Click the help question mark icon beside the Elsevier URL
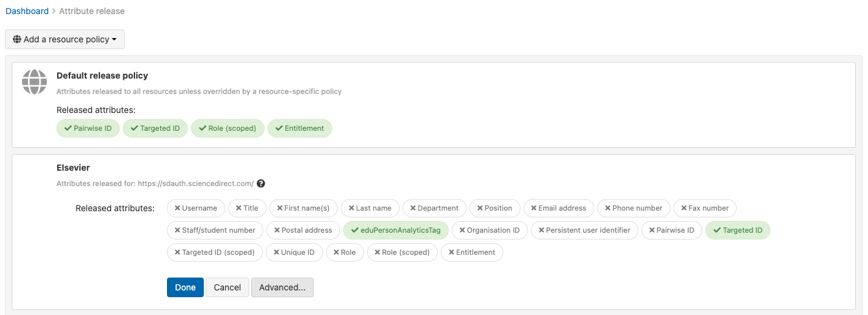This screenshot has height=315, width=868. pyautogui.click(x=261, y=184)
